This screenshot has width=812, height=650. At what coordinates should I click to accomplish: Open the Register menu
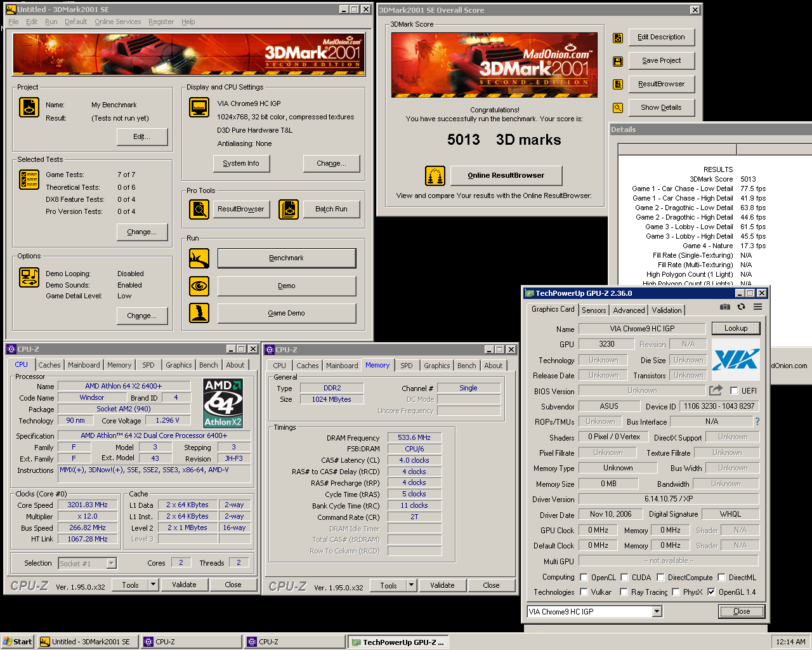tap(161, 22)
